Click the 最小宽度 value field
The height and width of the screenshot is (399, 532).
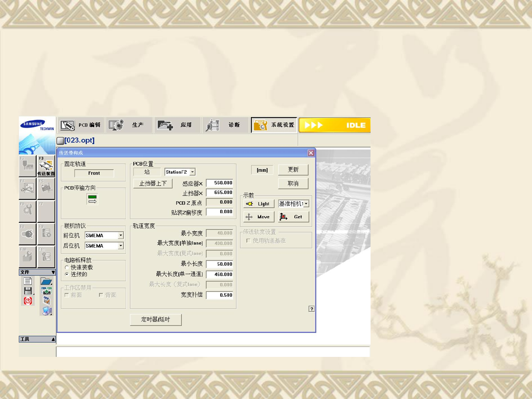[220, 233]
